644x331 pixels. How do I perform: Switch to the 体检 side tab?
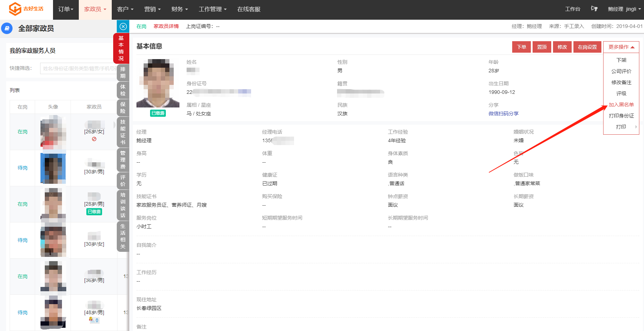[123, 90]
